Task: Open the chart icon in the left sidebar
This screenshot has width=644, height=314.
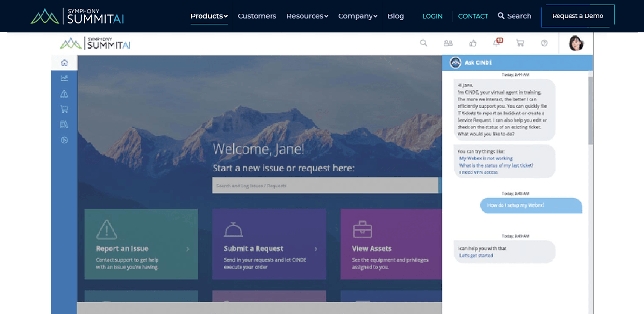Action: [64, 78]
